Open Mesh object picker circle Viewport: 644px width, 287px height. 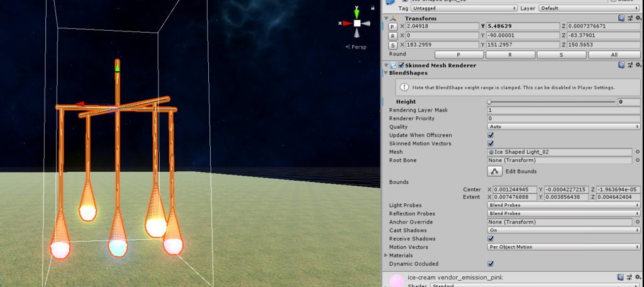pos(638,152)
